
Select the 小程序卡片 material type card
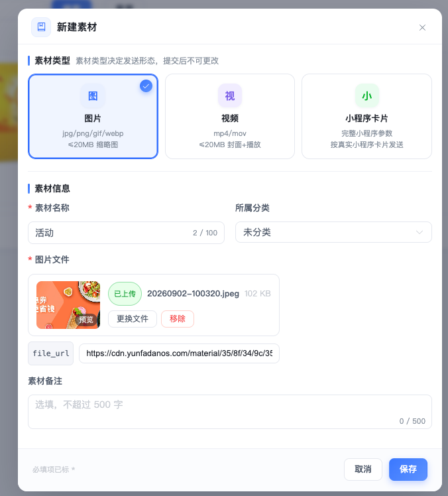(x=366, y=117)
